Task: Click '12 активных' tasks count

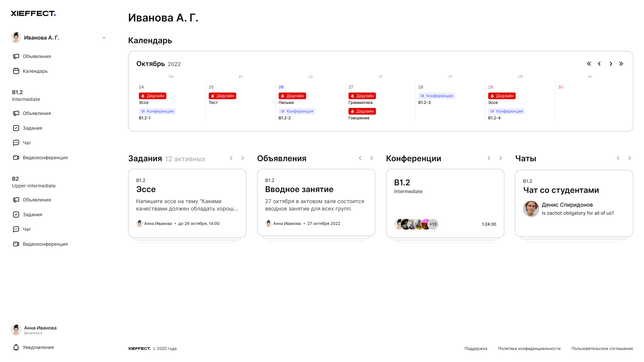Action: pyautogui.click(x=185, y=159)
